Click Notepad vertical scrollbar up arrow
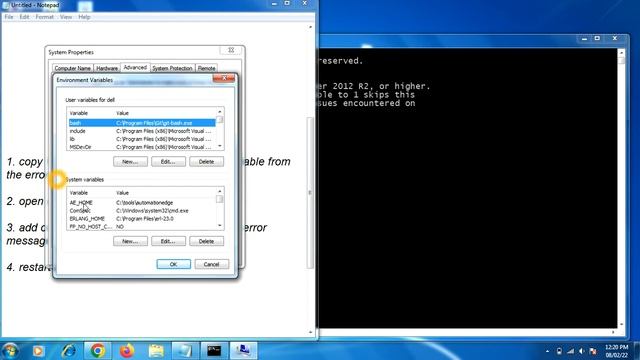The height and width of the screenshot is (360, 640). (310, 27)
